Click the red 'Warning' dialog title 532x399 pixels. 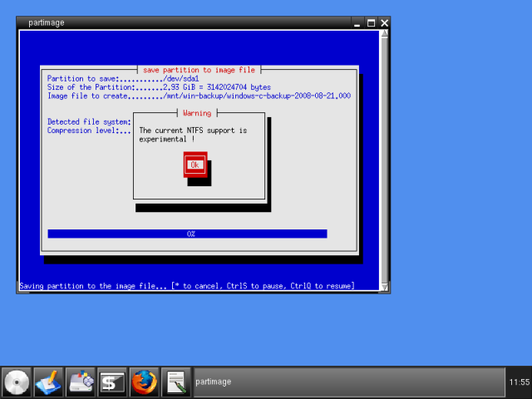[x=197, y=113]
